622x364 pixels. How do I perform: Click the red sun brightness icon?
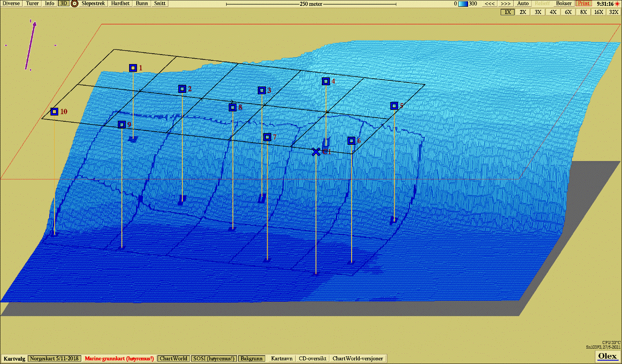(617, 4)
